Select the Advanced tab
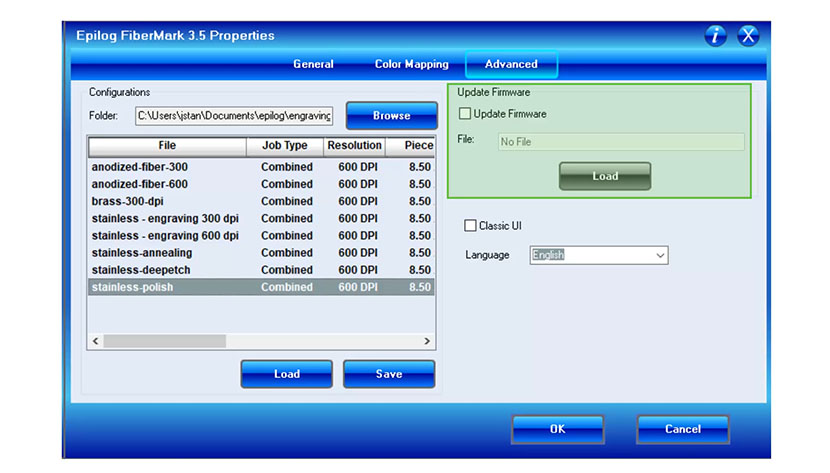The image size is (830, 473). (511, 64)
